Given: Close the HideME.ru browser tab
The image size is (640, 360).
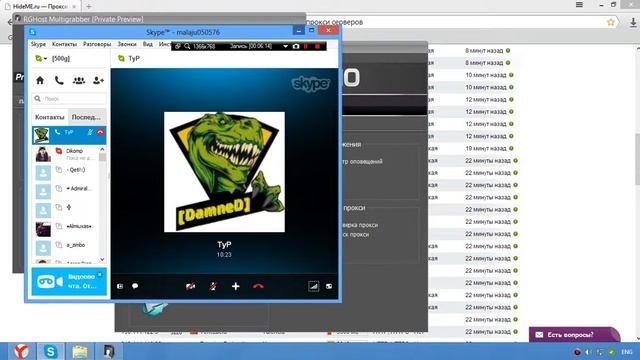Looking at the screenshot, I should pyautogui.click(x=74, y=7).
